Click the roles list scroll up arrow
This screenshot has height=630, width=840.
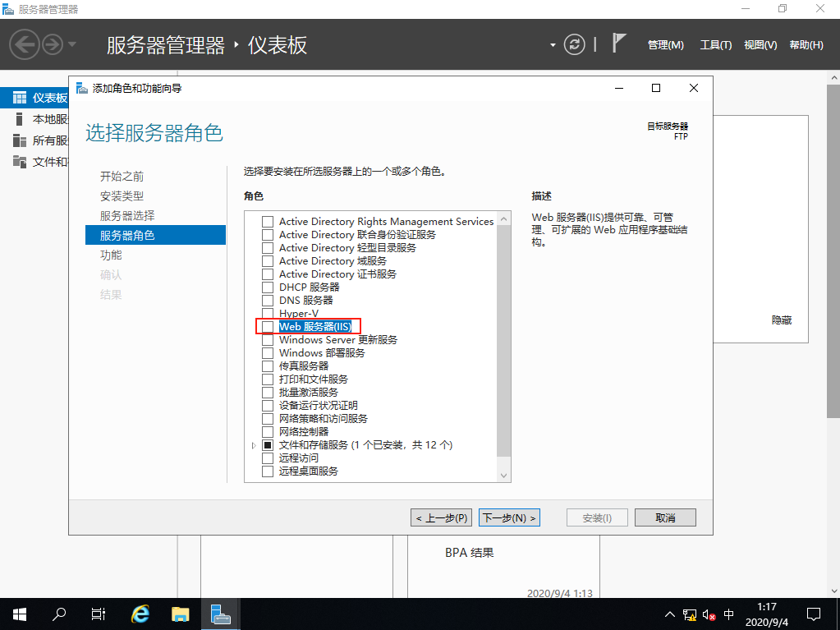point(503,218)
